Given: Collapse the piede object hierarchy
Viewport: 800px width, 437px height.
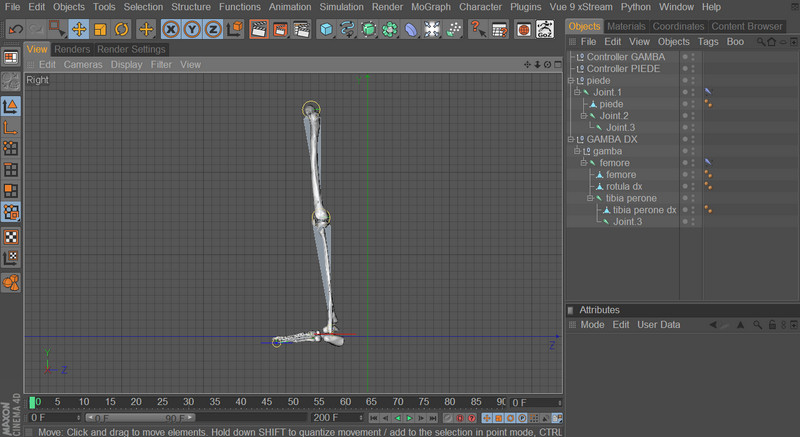Looking at the screenshot, I should 572,81.
